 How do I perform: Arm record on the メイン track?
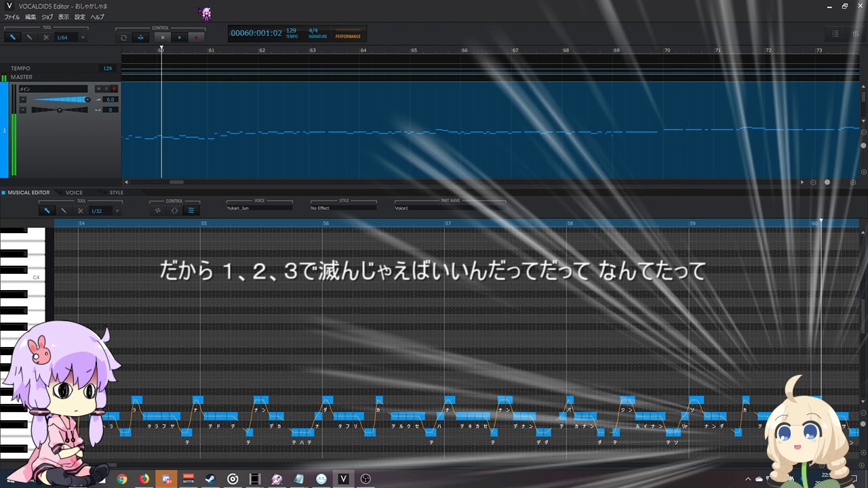tap(114, 89)
